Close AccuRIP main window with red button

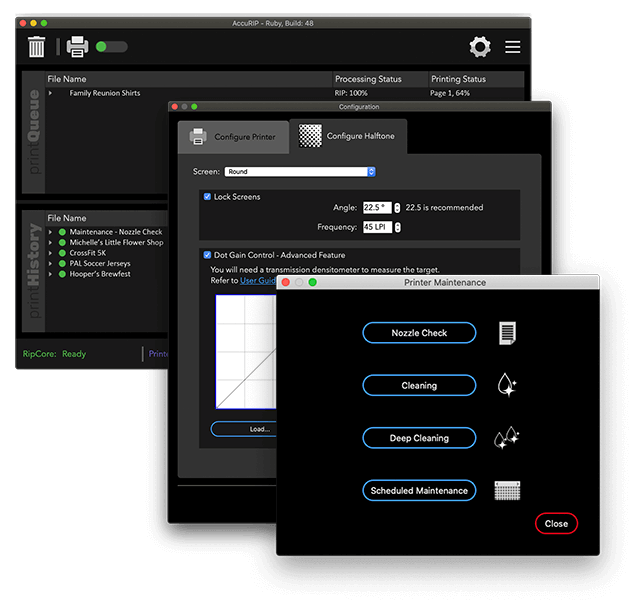pos(23,23)
